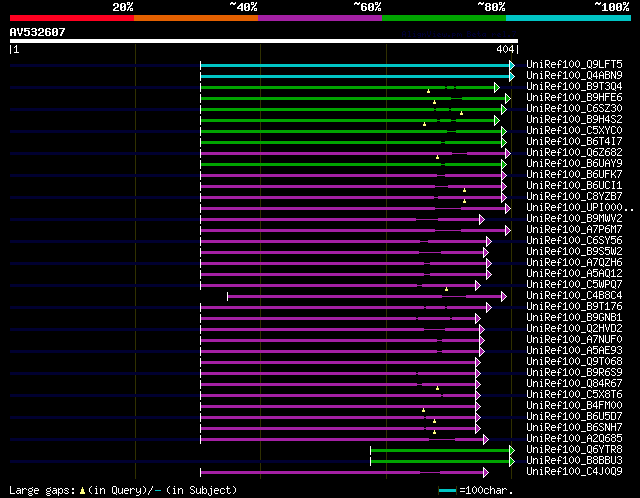The width and height of the screenshot is (640, 498).
Task: Click the UniRef100_B6UFK7 label
Action: pyautogui.click(x=574, y=175)
